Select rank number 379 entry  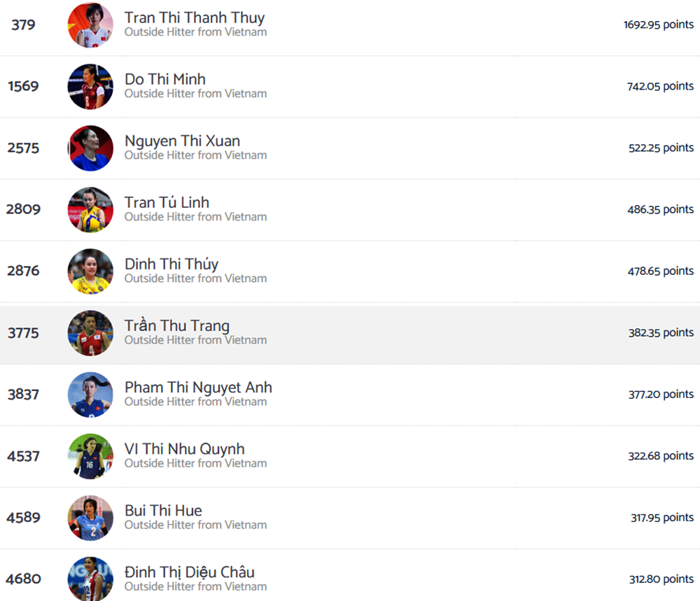click(x=23, y=24)
